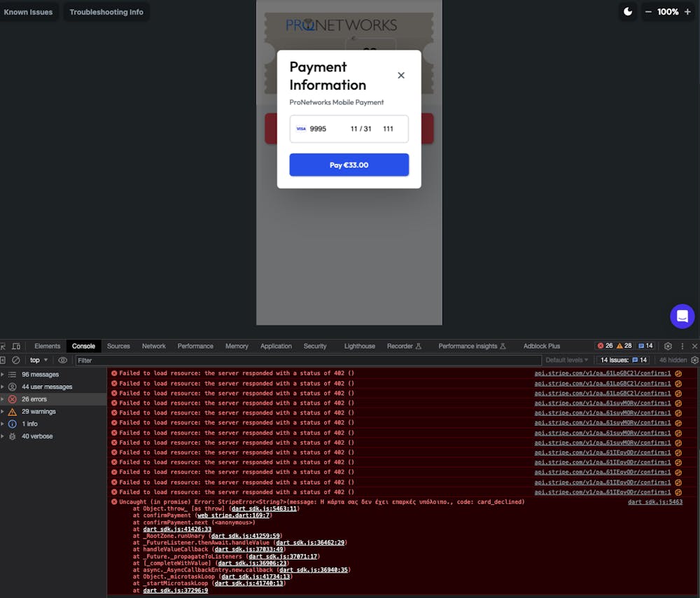Click the 100% zoom level value

click(x=668, y=12)
